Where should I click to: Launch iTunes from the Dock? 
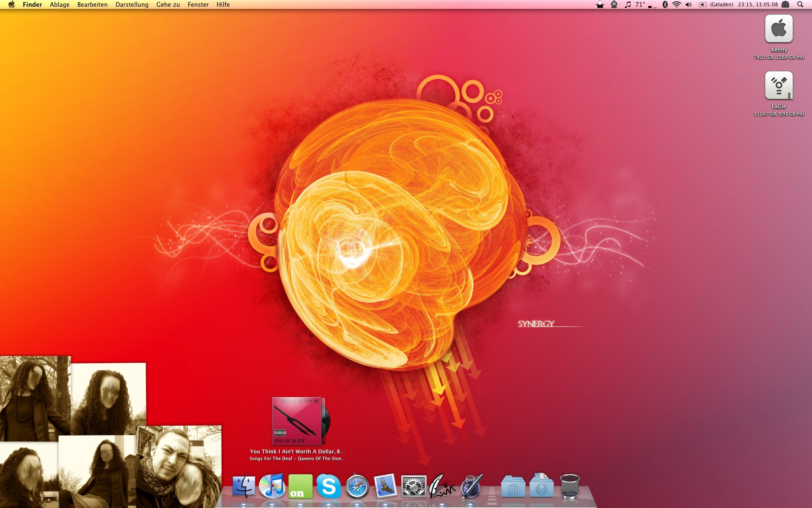(x=272, y=486)
